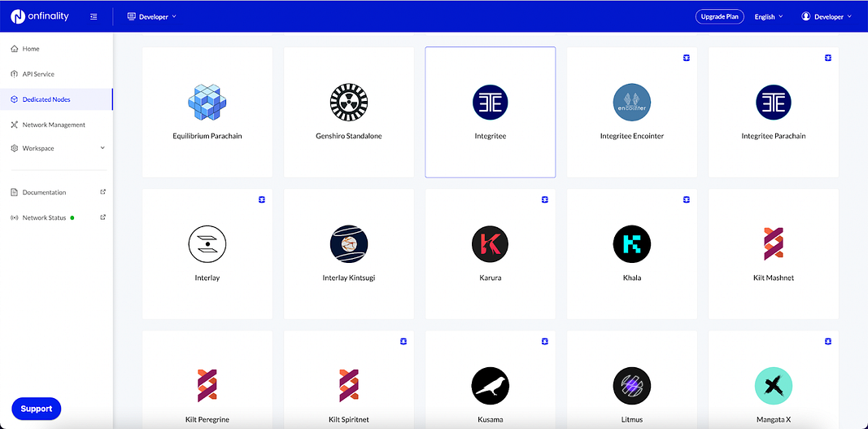Click the Network Management icon
This screenshot has width=868, height=429.
coord(15,125)
